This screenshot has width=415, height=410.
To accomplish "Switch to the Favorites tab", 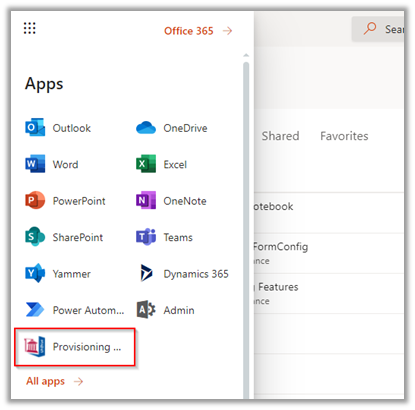I will (x=344, y=136).
